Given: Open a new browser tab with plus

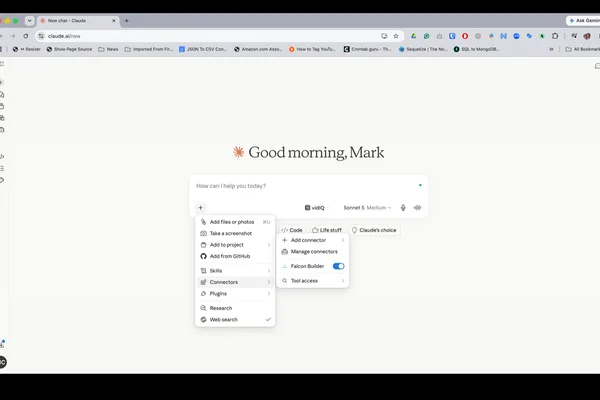Looking at the screenshot, I should click(x=127, y=21).
